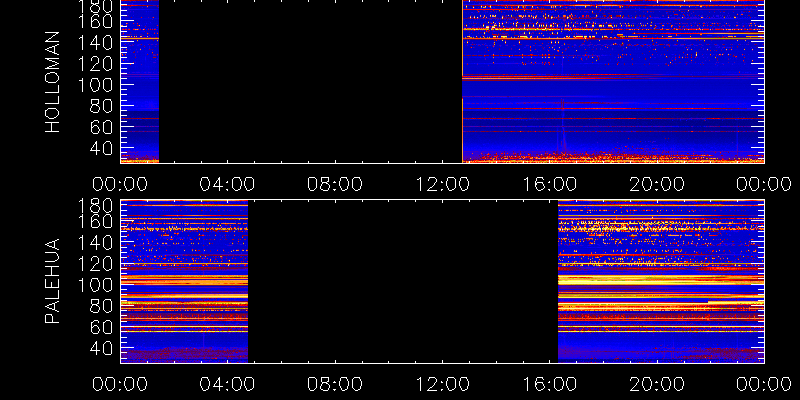This screenshot has width=800, height=400.
Task: Click the HOLLOMAN vertical axis title
Action: click(x=53, y=82)
